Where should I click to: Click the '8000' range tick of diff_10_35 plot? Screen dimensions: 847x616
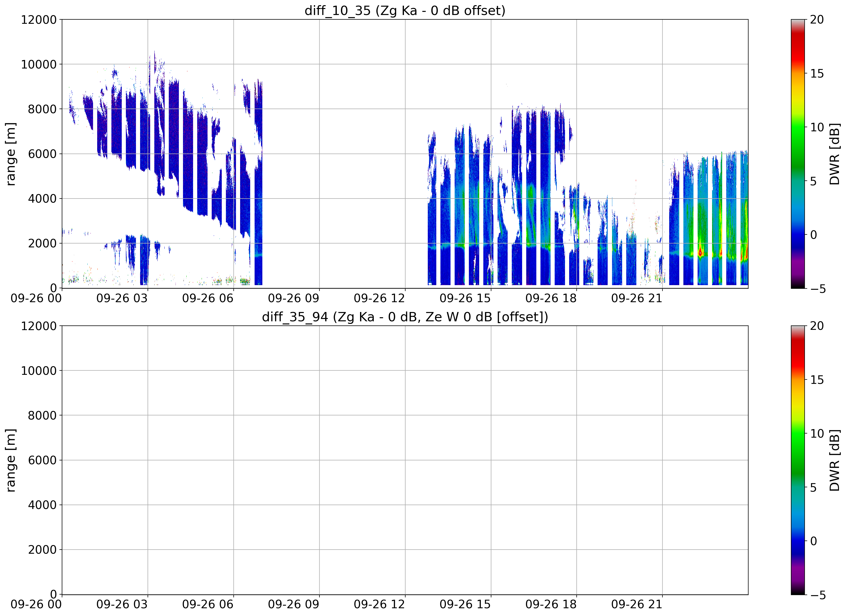coord(42,109)
